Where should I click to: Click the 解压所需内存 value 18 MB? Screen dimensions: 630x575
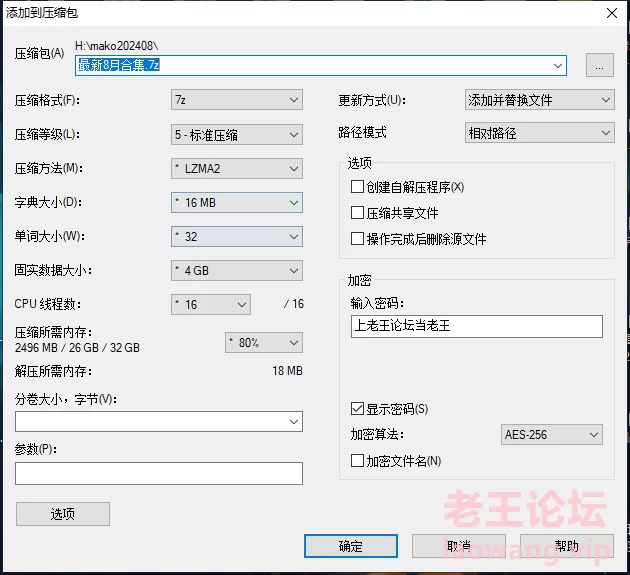pyautogui.click(x=287, y=370)
